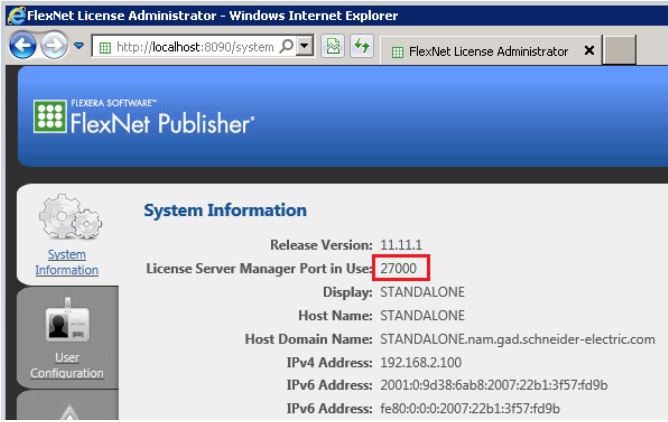Click the gears System Information icon
Viewport: 668px width, 422px height.
pos(70,217)
